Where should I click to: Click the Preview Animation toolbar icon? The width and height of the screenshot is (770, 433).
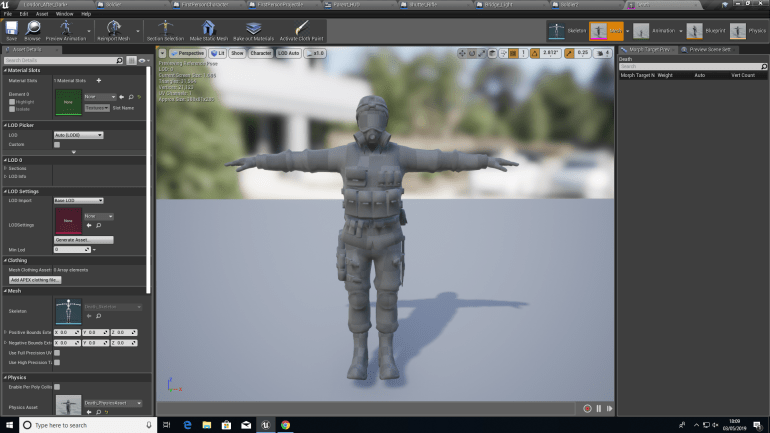click(65, 31)
